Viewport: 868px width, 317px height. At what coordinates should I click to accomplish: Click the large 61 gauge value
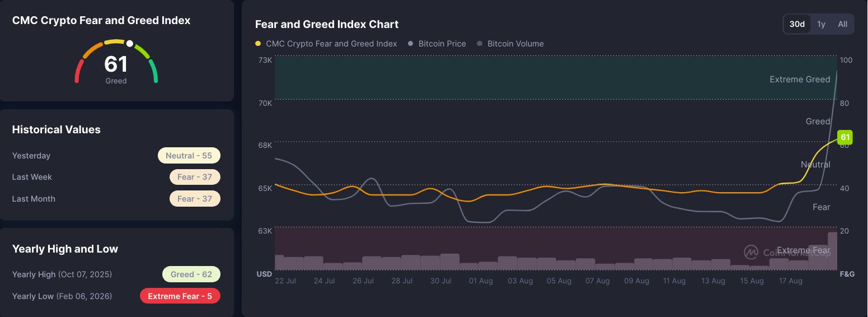pos(116,64)
